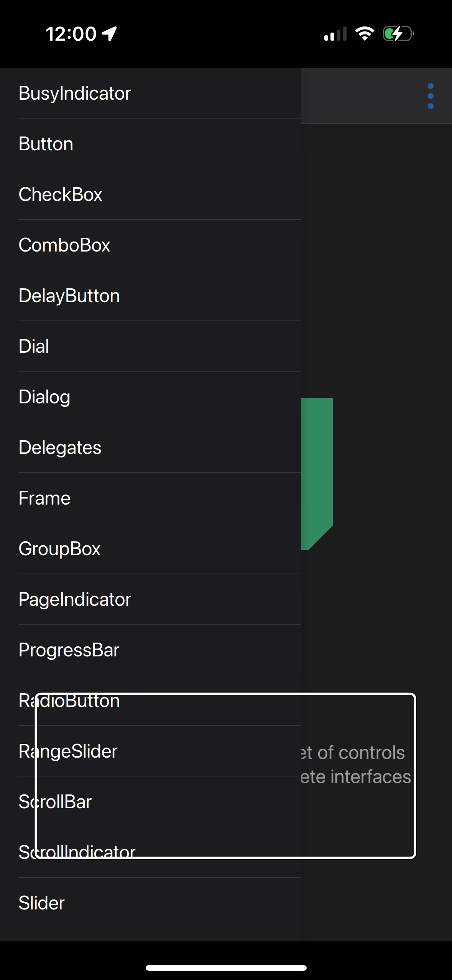The width and height of the screenshot is (452, 980).
Task: Choose ComboBox in the drawer
Action: pyautogui.click(x=151, y=245)
